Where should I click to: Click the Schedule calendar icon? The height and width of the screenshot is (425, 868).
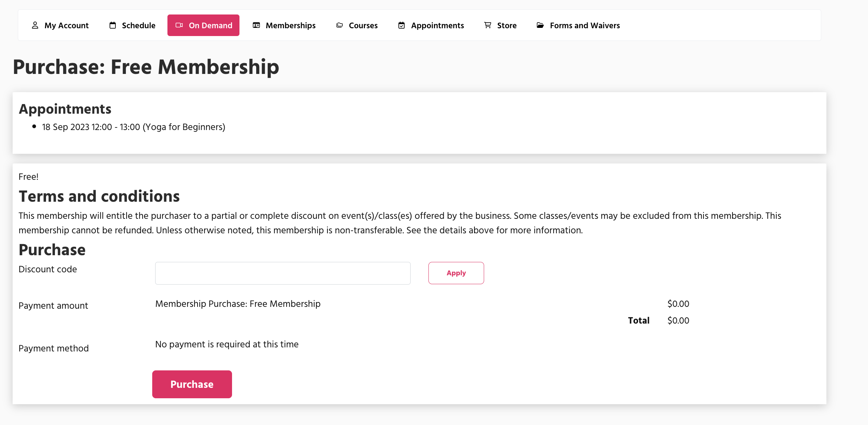(x=112, y=25)
